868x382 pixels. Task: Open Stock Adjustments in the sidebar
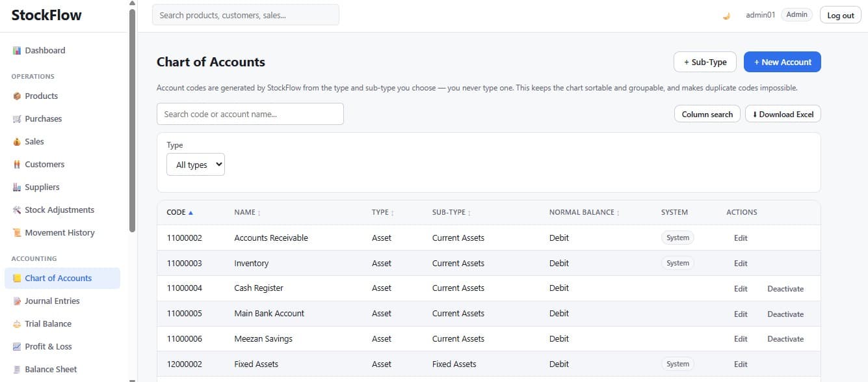click(x=62, y=210)
